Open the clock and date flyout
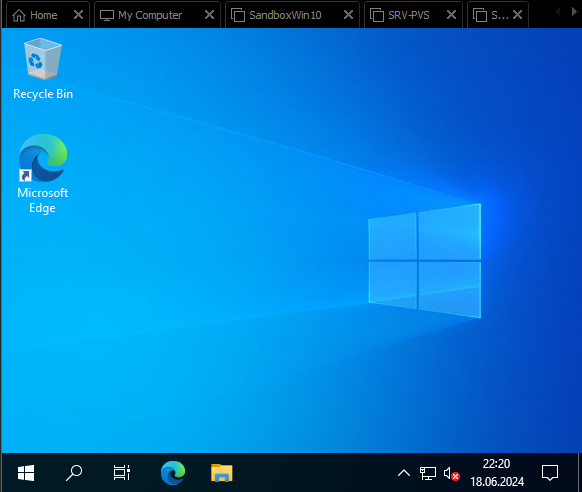Image resolution: width=582 pixels, height=492 pixels. 497,473
